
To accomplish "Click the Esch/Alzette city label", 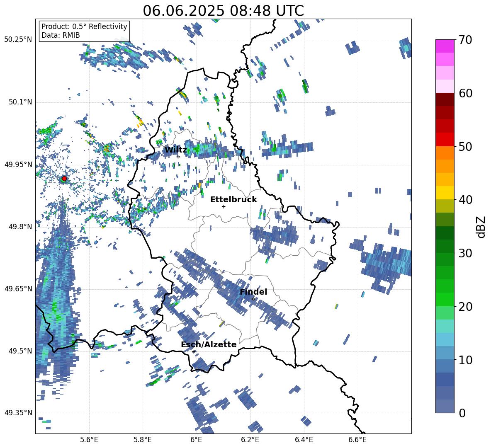I will [x=209, y=344].
